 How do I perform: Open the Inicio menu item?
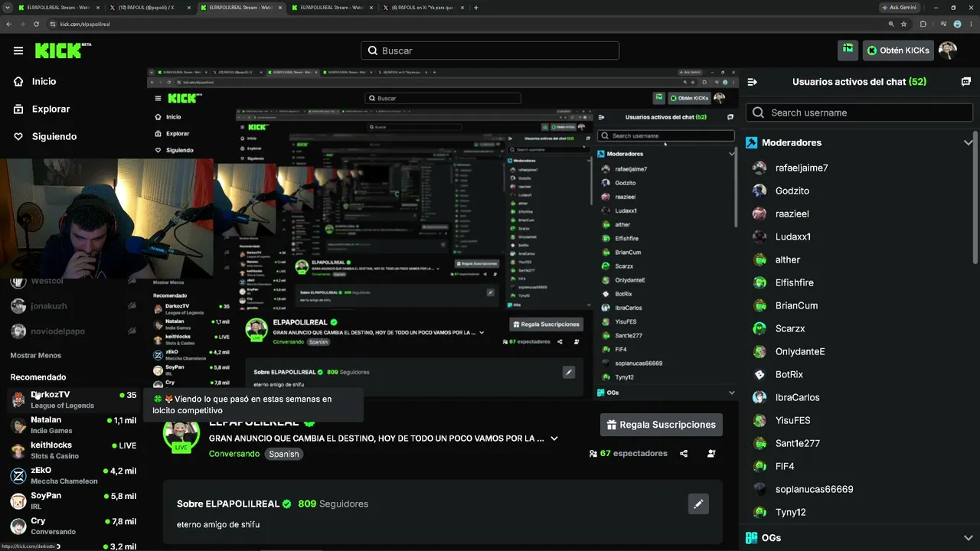click(x=44, y=82)
